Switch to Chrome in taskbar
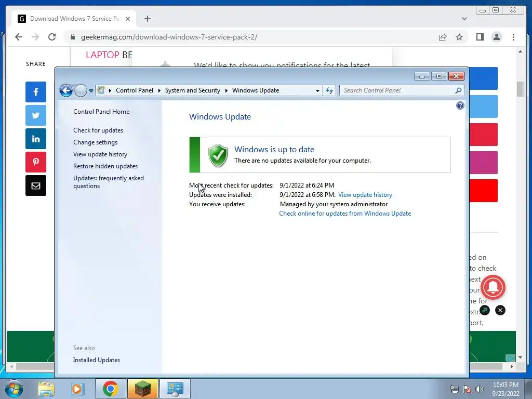The height and width of the screenshot is (399, 532). click(110, 389)
